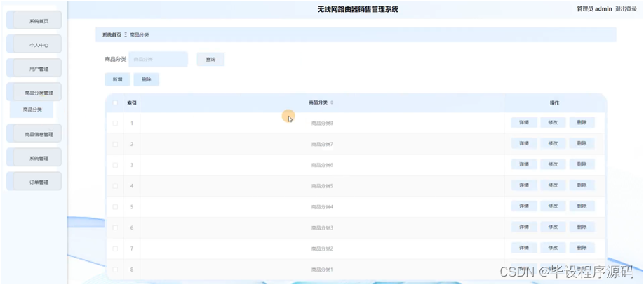Click 修改 for 商品分类7
This screenshot has height=285, width=644.
coord(553,143)
